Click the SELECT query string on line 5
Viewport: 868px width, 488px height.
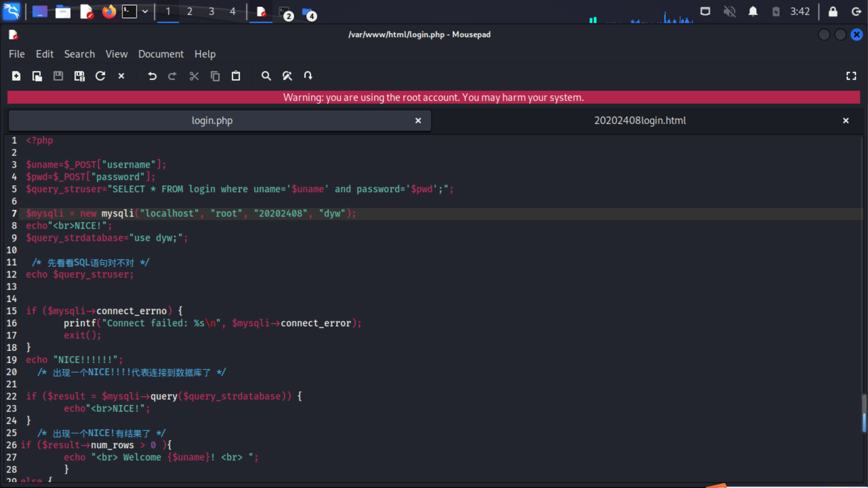tap(278, 189)
